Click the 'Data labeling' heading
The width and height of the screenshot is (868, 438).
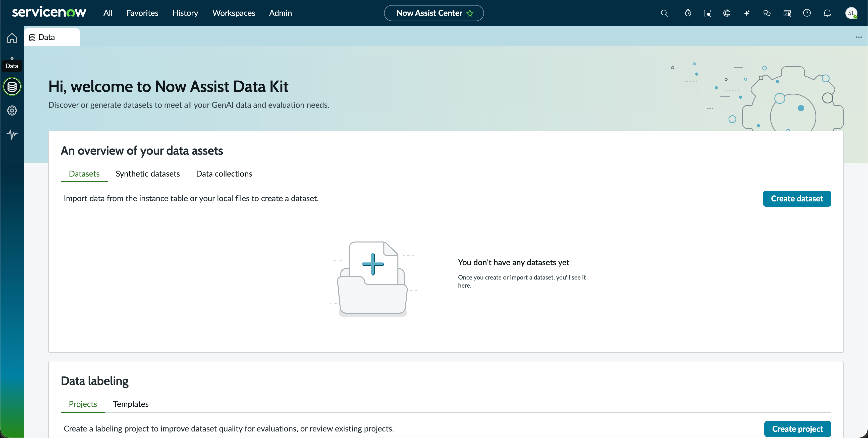coord(95,381)
